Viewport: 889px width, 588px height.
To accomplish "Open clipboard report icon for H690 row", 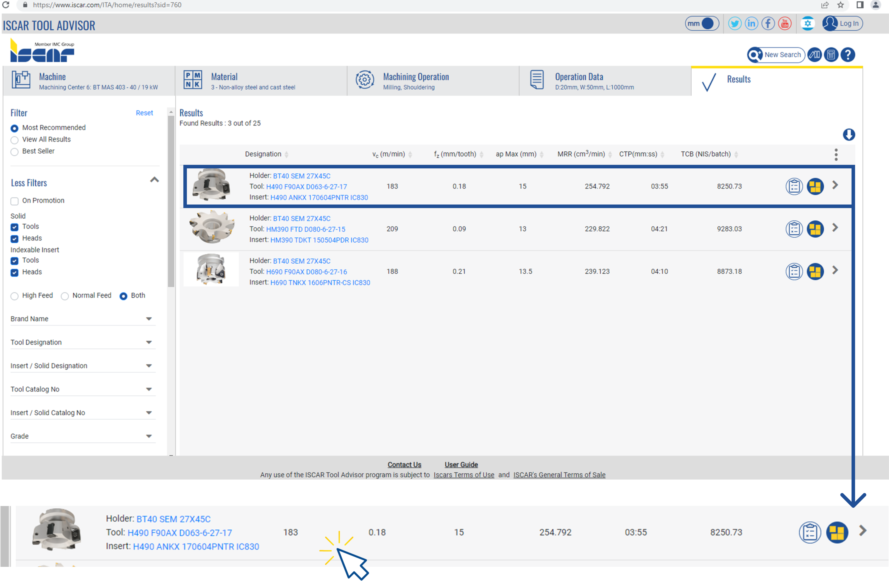I will click(794, 272).
